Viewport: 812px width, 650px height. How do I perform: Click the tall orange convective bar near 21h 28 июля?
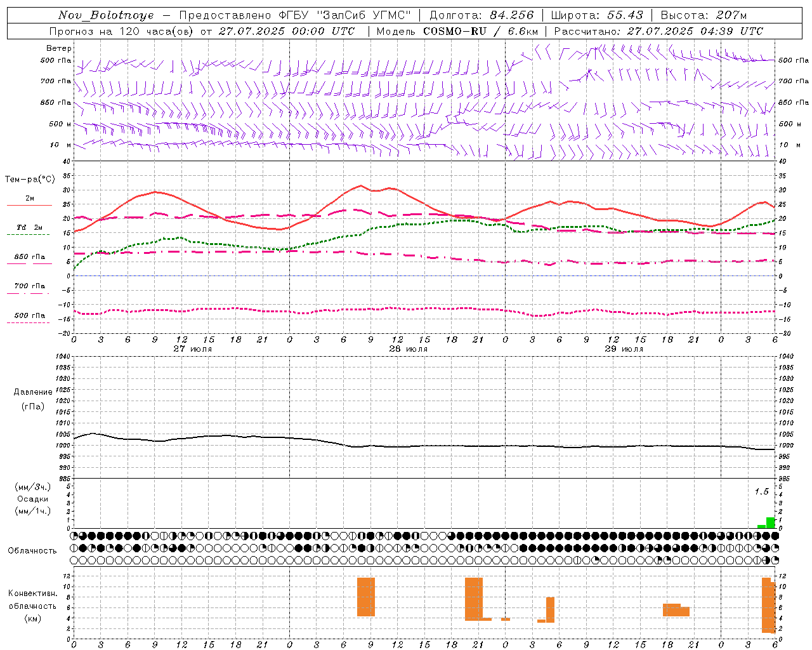pyautogui.click(x=474, y=599)
